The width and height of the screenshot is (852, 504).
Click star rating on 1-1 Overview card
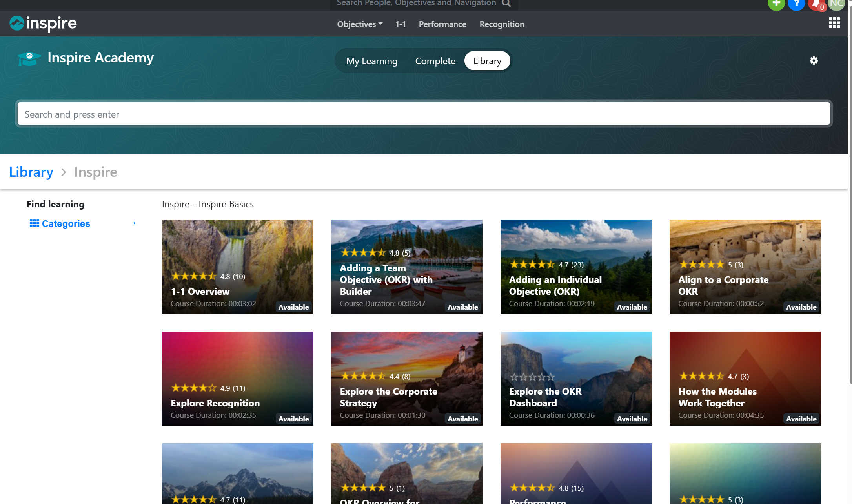(194, 276)
